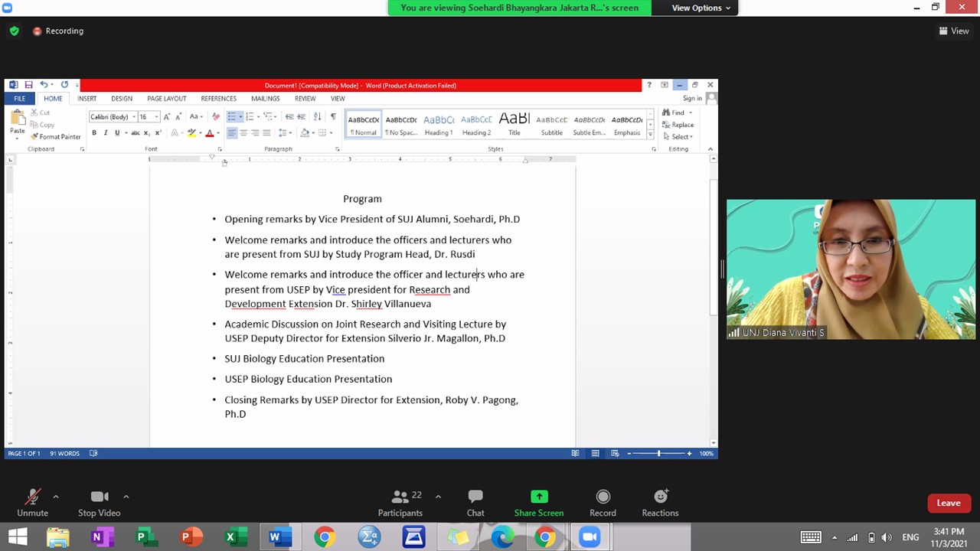980x551 pixels.
Task: Click the Increase Indent icon
Action: point(302,116)
